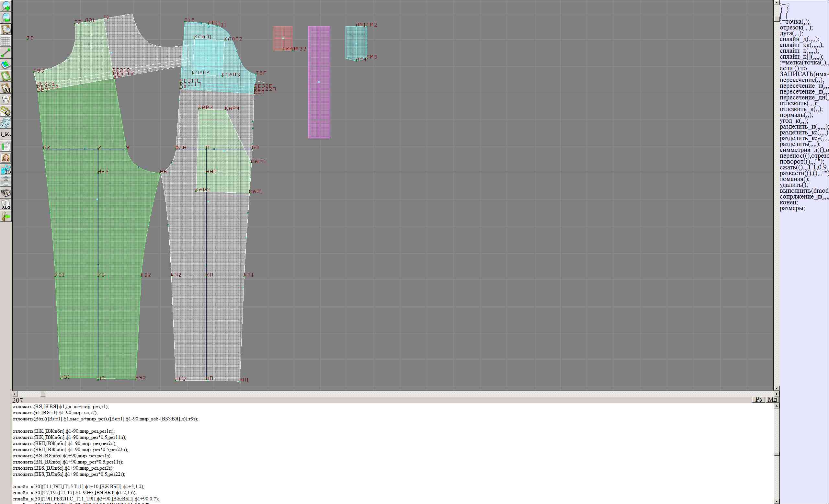Open the woman portrait mannequin icon
Viewport: 829px width, 504px height.
(6, 158)
